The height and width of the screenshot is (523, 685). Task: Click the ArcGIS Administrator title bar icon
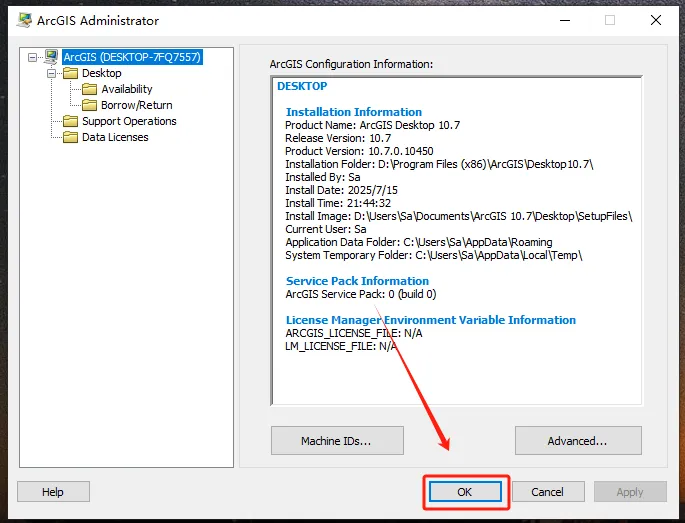[x=24, y=20]
